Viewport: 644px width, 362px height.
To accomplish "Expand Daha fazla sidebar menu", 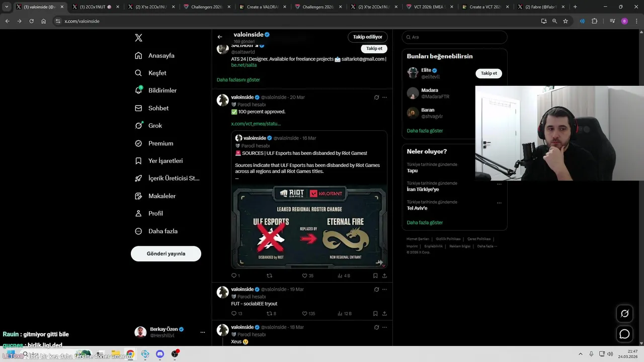I will (156, 231).
